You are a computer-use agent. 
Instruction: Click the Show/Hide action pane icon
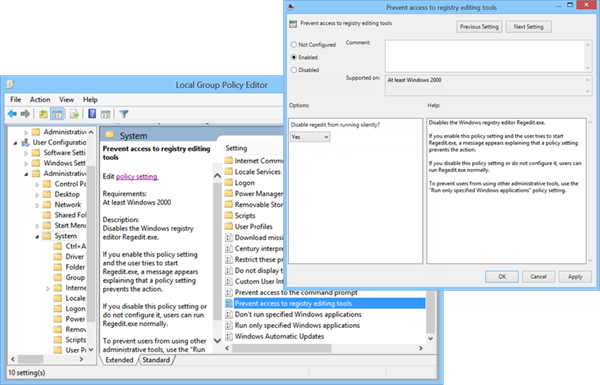(x=106, y=114)
